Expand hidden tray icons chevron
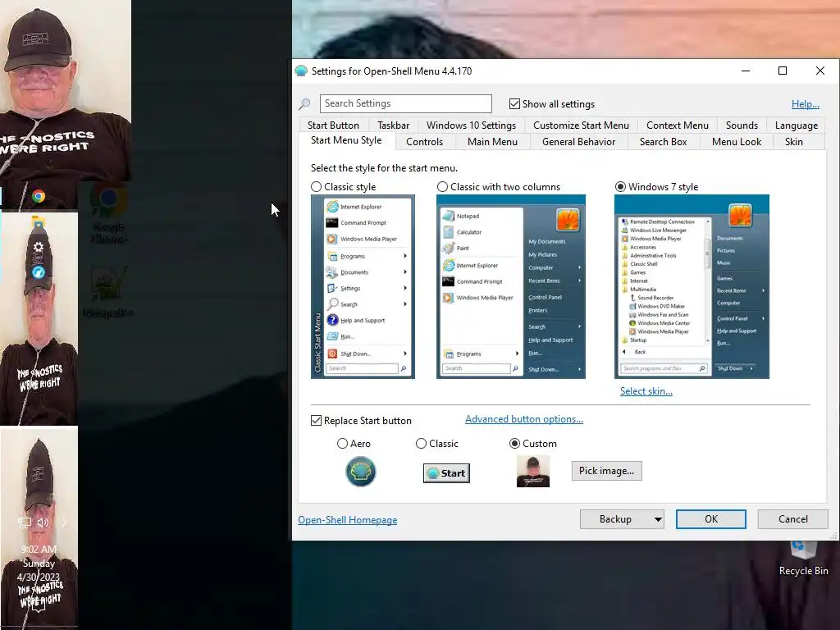The image size is (840, 630). coord(64,523)
